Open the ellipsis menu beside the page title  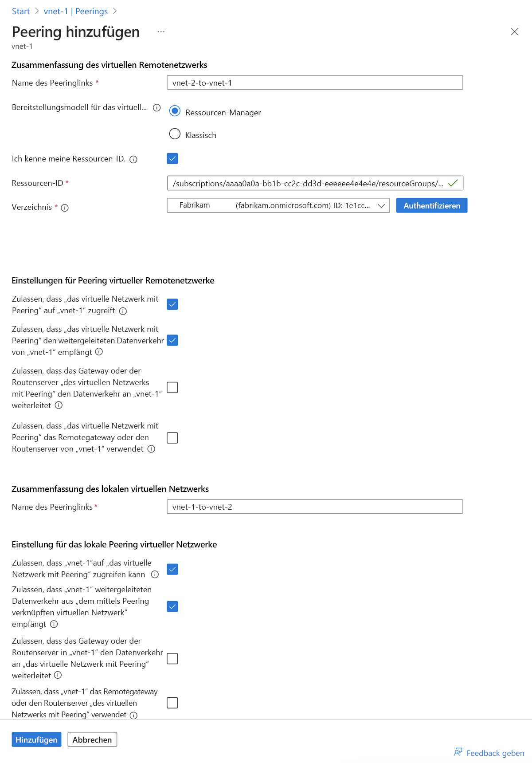tap(161, 31)
